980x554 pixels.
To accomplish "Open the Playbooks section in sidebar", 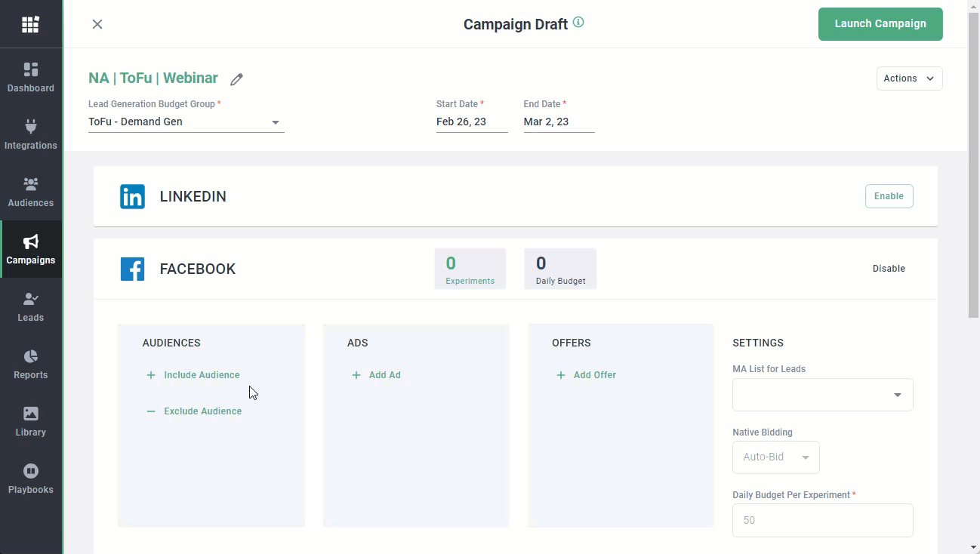I will 31,480.
